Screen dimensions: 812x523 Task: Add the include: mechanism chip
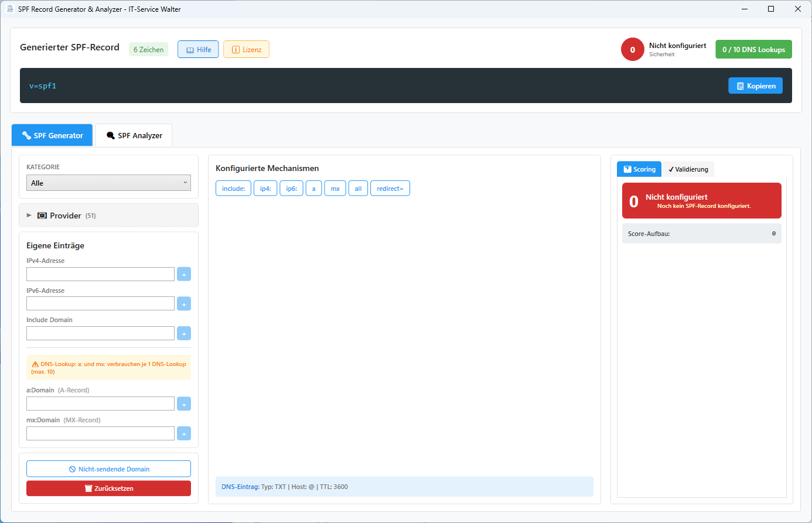[233, 189]
